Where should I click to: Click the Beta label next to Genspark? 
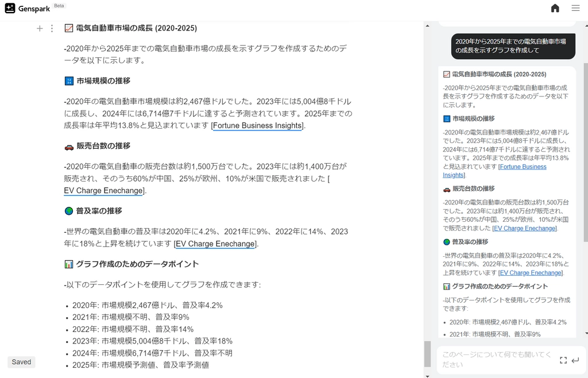coord(59,6)
